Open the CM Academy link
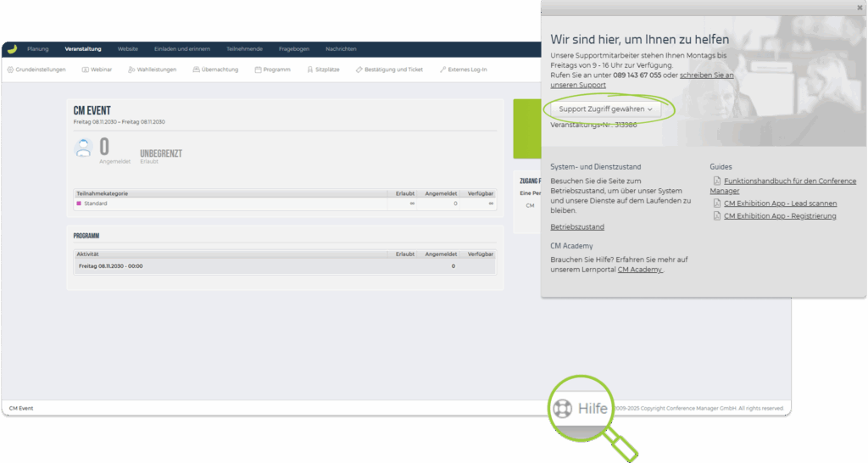The image size is (868, 463). 640,270
